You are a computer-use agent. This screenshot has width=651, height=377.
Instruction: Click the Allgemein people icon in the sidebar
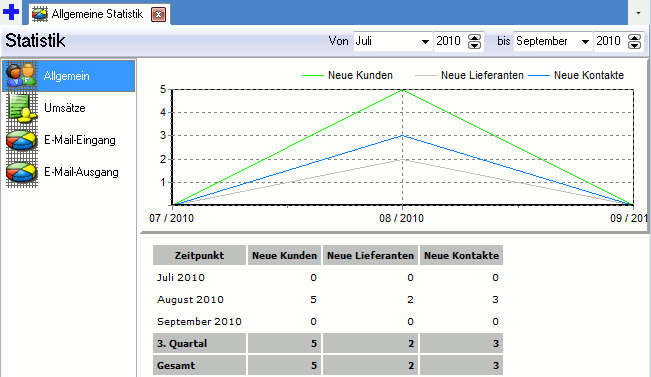pos(22,76)
